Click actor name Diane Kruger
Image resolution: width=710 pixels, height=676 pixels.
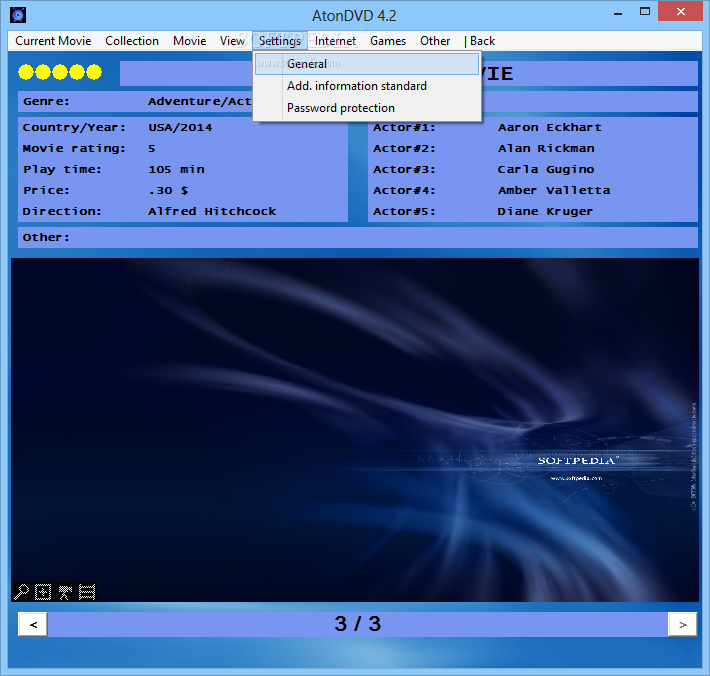[x=545, y=211]
